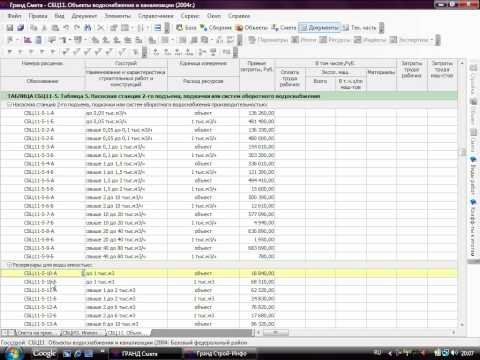Open the Ресурсы toolbar button
Image resolution: width=480 pixels, height=360 pixels.
(x=335, y=40)
